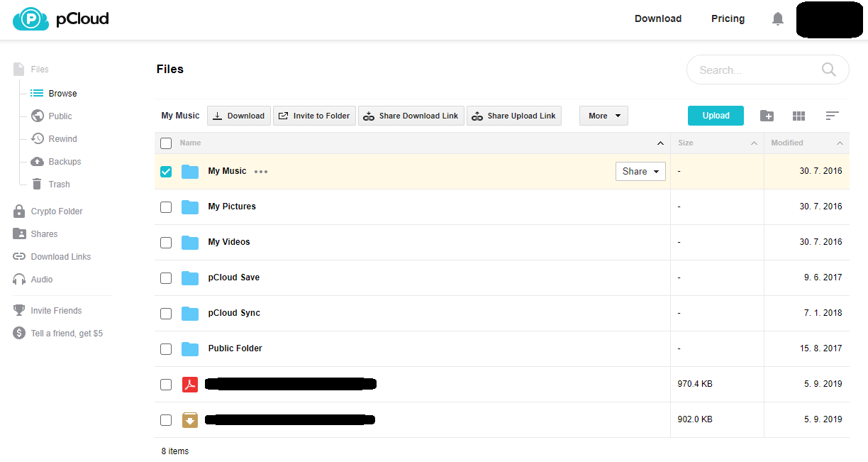868x462 pixels.
Task: Click the dollar coin icon
Action: [19, 334]
